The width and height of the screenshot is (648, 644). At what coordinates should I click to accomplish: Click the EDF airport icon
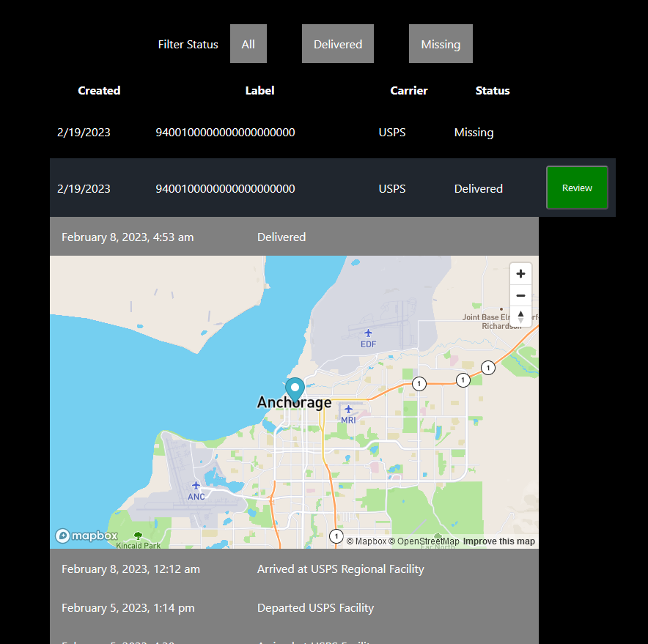coord(368,333)
